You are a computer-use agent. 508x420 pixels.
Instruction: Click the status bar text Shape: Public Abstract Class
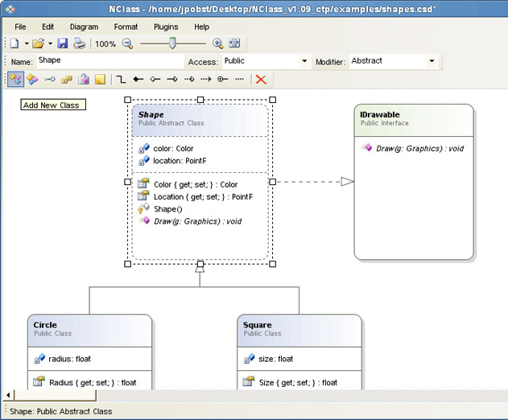[x=61, y=412]
